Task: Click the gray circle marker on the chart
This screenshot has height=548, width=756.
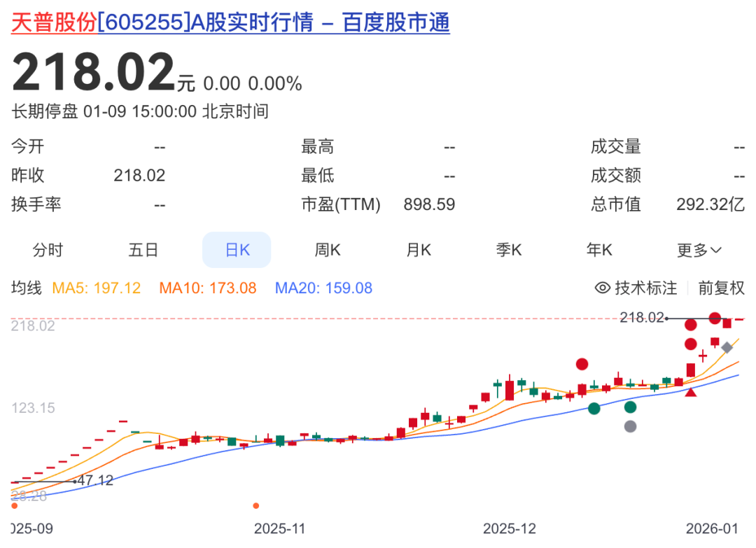Action: (630, 426)
